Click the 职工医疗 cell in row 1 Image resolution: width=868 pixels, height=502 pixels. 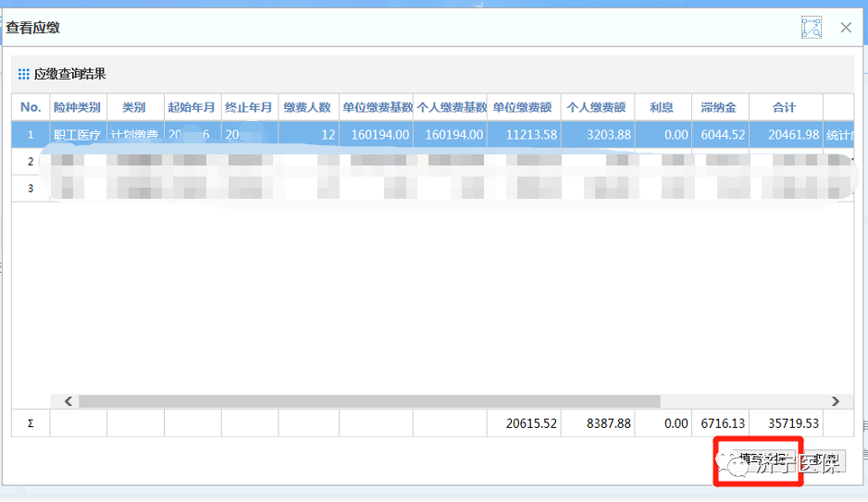click(78, 134)
